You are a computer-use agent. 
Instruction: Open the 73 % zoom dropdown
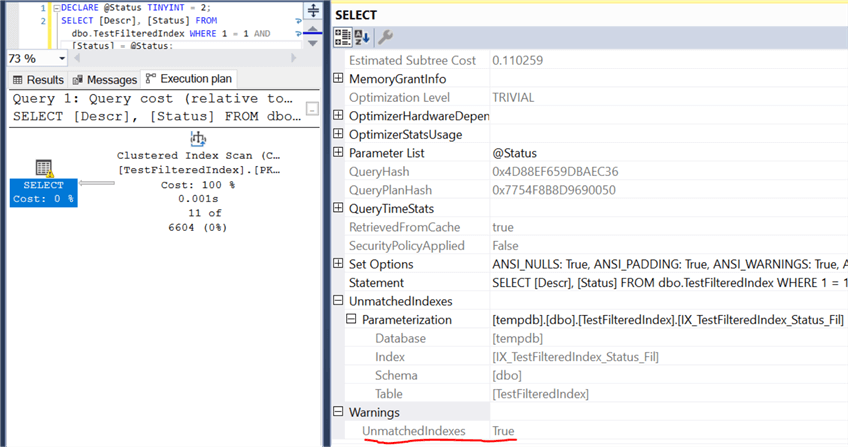pos(62,58)
